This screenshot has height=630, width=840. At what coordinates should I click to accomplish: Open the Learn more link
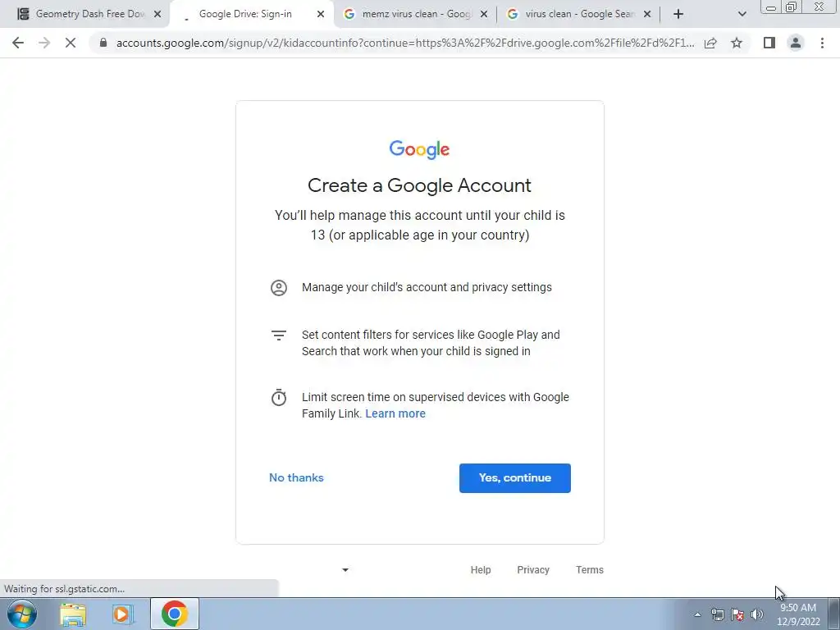pyautogui.click(x=395, y=413)
